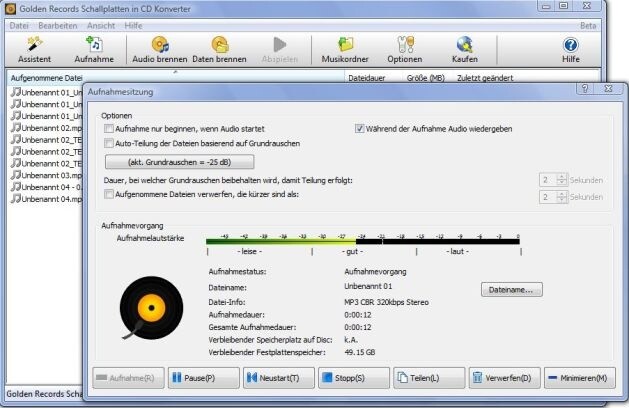629x408 pixels.
Task: Click the Audio brennen toolbar icon
Action: [x=160, y=50]
